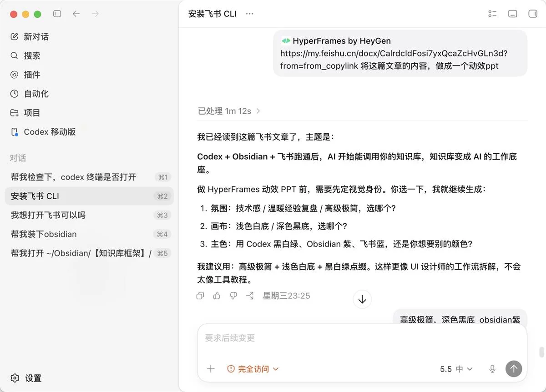Thumbs down the assistant response
Viewport: 546px width, 392px height.
(233, 296)
